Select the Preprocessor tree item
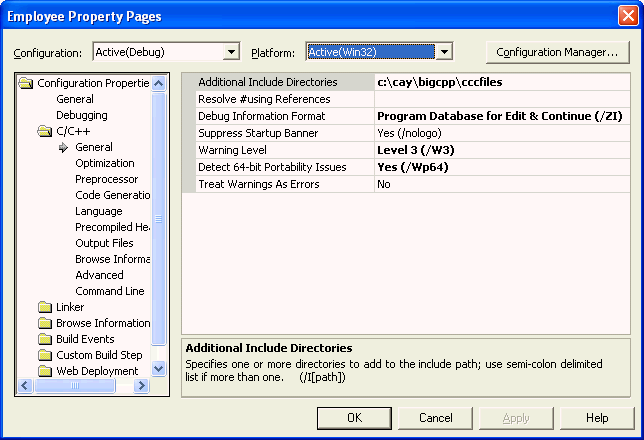644x440 pixels. tap(106, 179)
